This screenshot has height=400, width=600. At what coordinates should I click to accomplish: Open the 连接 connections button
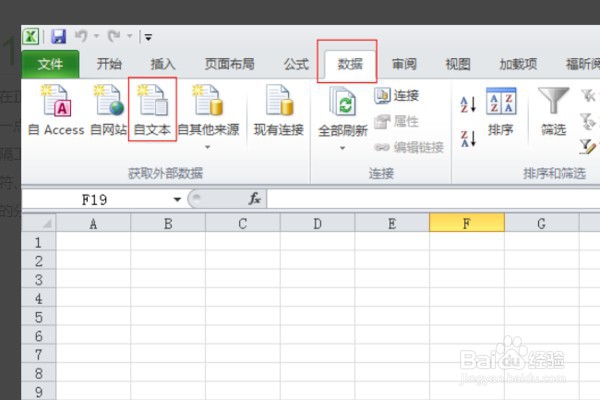[x=396, y=96]
